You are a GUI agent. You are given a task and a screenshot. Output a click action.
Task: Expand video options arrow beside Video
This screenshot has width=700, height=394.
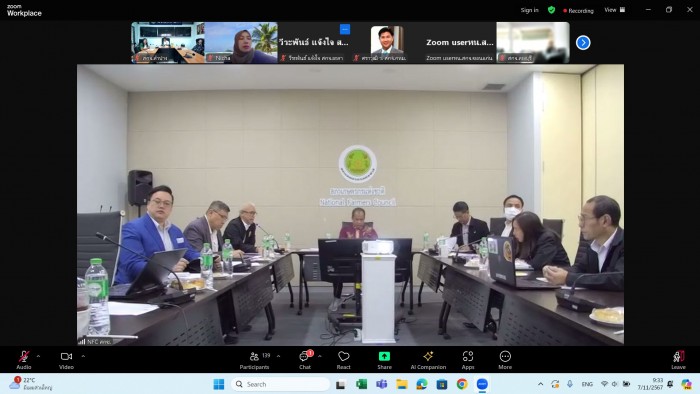(x=83, y=356)
